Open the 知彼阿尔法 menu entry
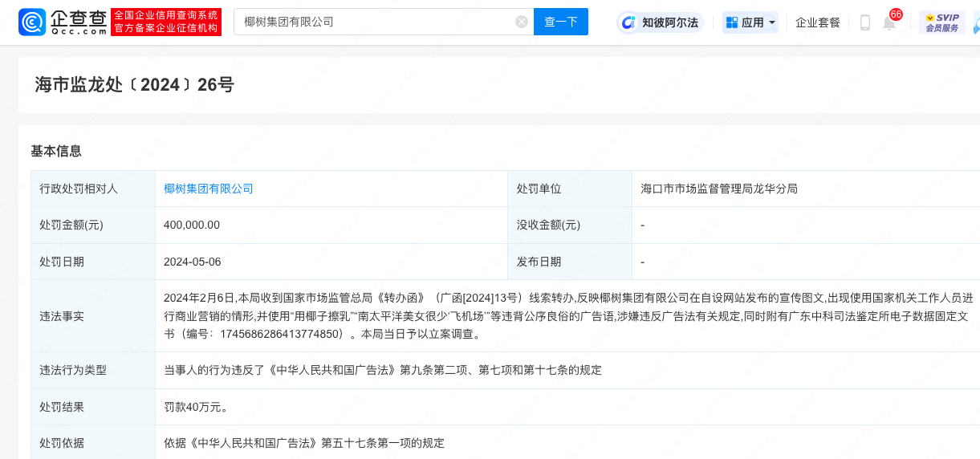This screenshot has width=980, height=459. pos(669,22)
